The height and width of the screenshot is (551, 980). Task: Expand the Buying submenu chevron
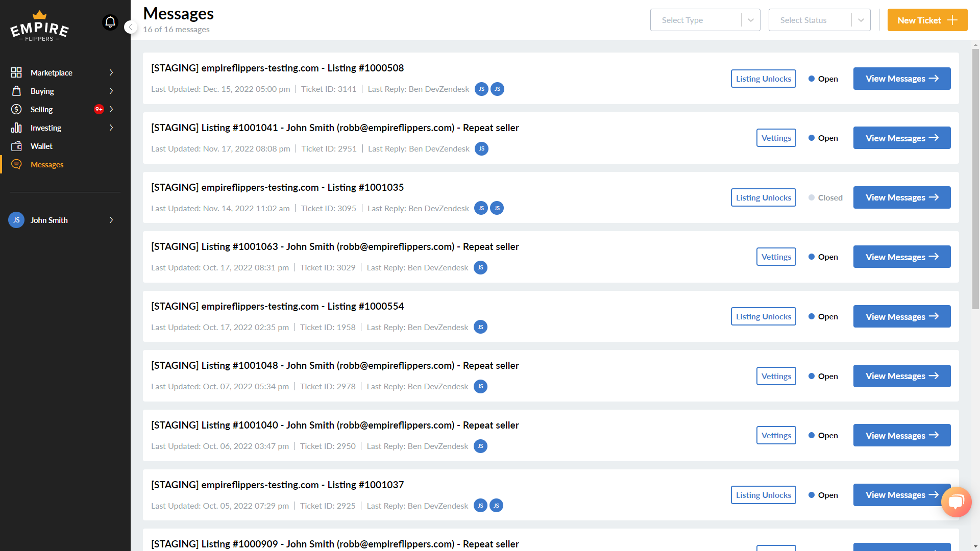pos(111,91)
